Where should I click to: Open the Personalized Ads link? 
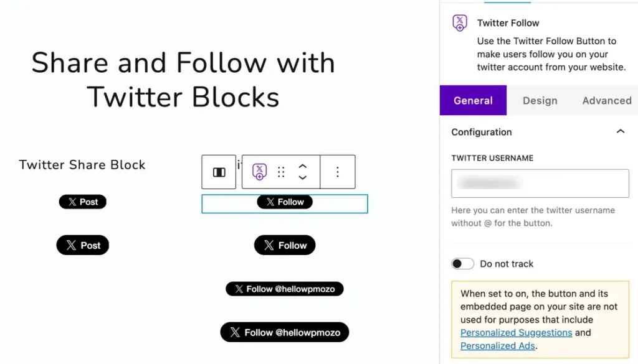497,346
